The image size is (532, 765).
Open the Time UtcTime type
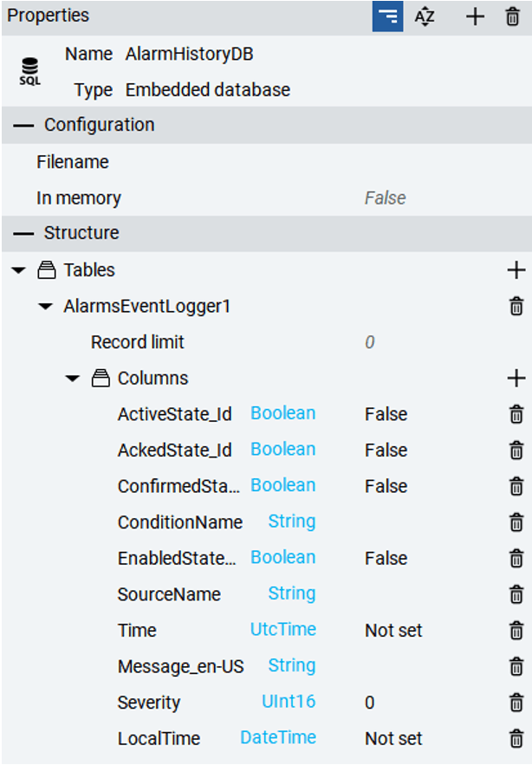(x=283, y=629)
